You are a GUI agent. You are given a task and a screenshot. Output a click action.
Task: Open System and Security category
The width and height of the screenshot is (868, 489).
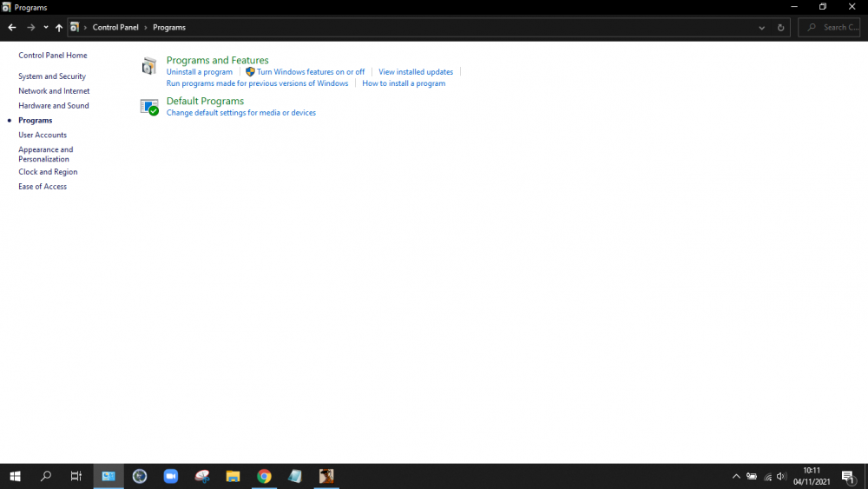pos(52,76)
